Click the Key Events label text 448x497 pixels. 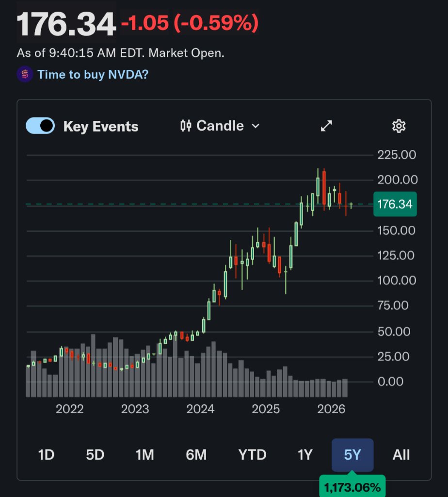click(101, 127)
